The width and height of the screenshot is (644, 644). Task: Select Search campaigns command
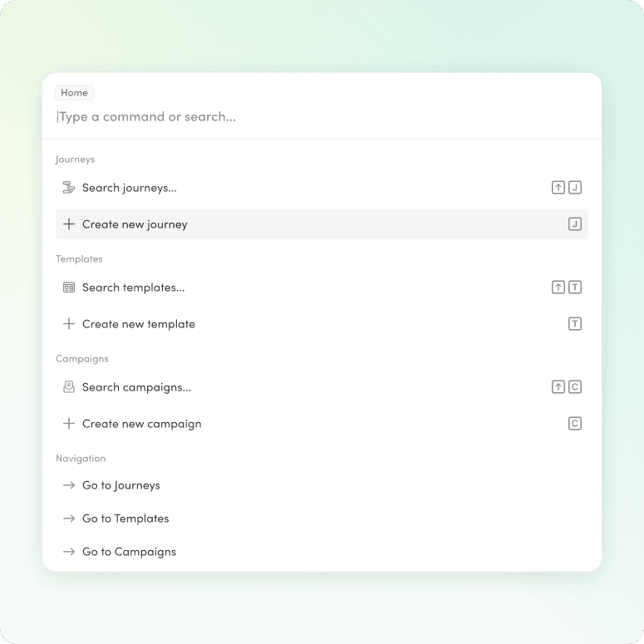pos(322,387)
